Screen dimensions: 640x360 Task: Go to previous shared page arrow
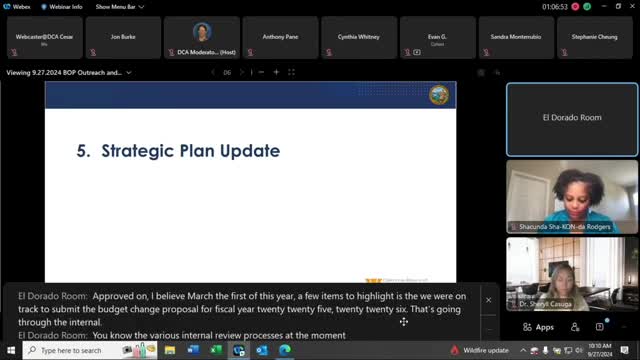click(x=213, y=72)
